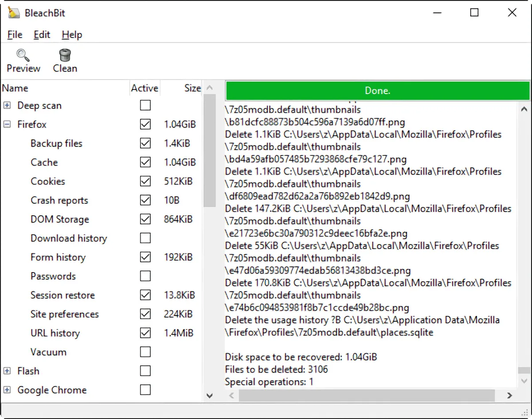Click the cleaner list scroll-up arrow

[210, 88]
